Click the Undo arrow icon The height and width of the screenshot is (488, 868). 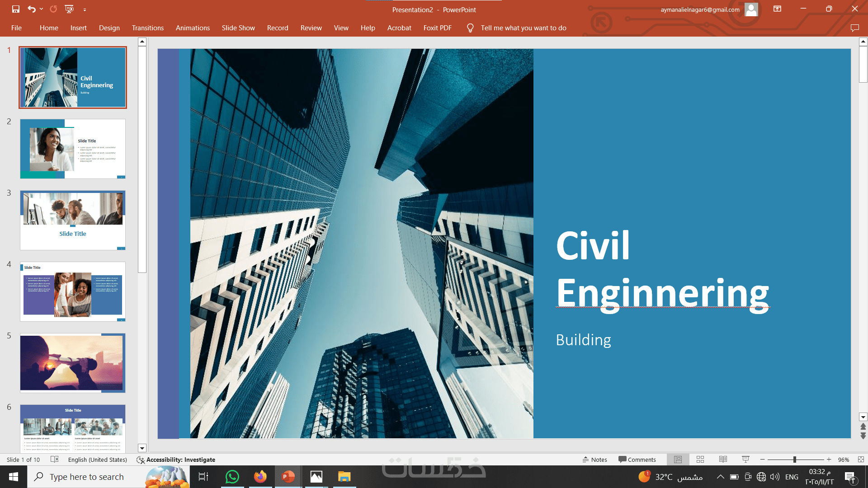click(x=31, y=9)
